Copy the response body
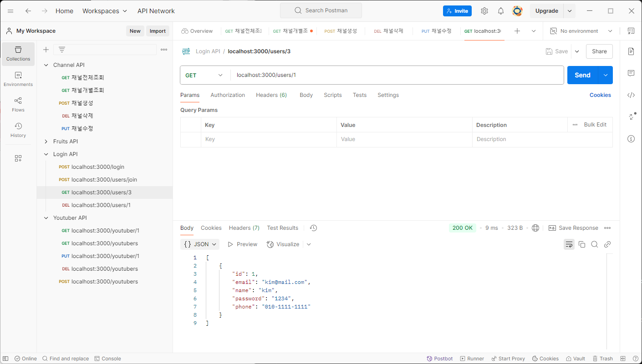 coord(582,244)
